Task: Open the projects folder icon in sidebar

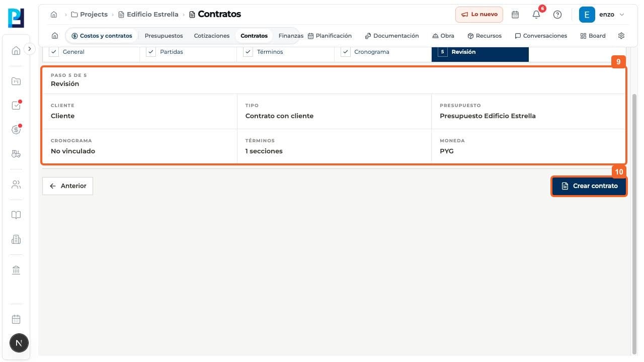Action: 16,81
